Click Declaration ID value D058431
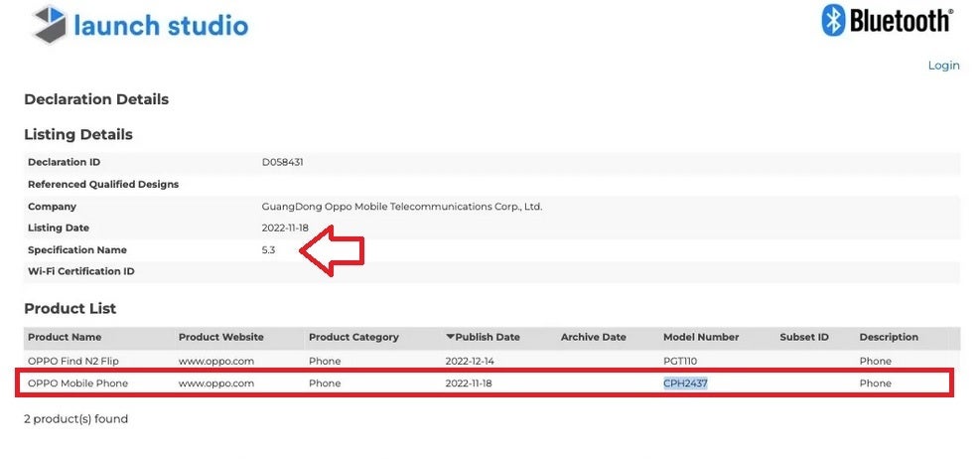 pos(283,162)
